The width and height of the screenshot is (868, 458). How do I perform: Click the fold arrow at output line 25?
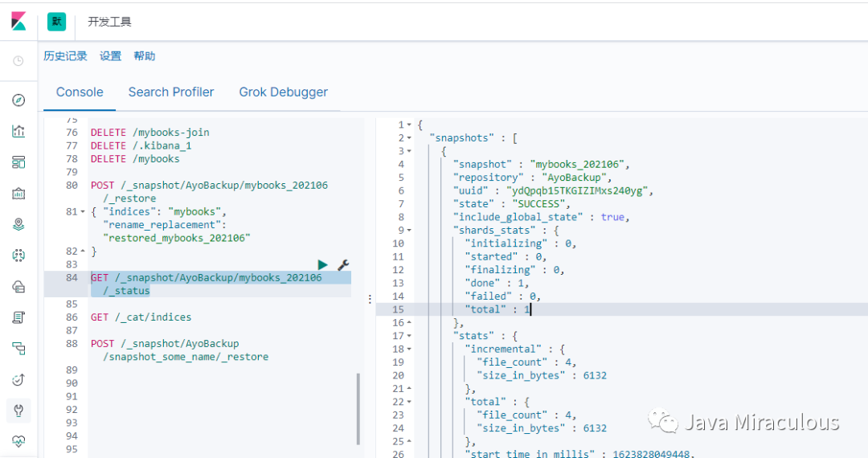[409, 441]
